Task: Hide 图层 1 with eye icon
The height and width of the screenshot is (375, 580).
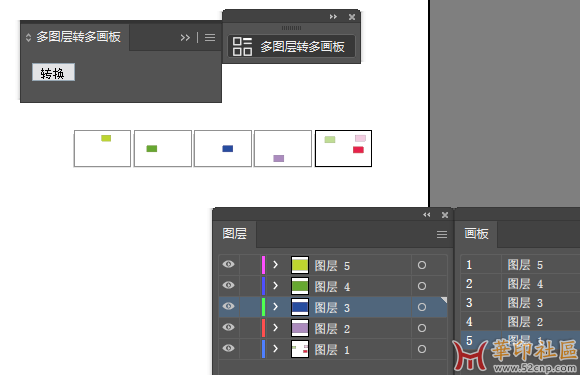Action: coord(229,348)
